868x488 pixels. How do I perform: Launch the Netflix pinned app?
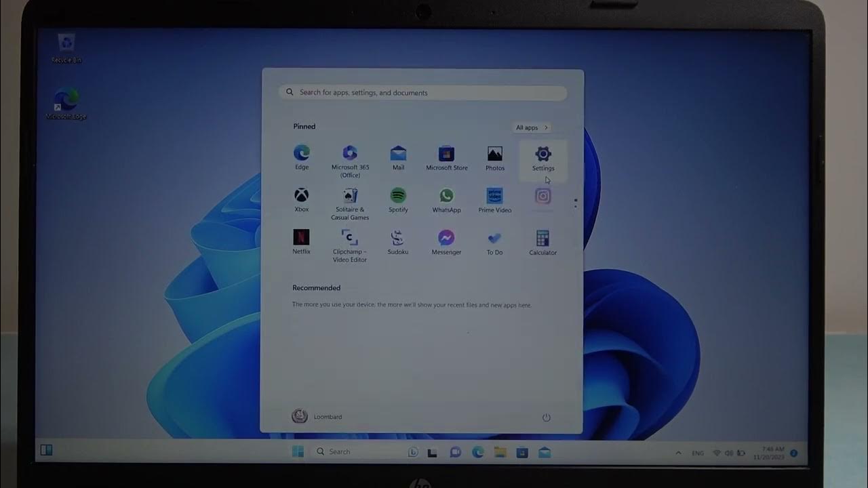point(301,241)
